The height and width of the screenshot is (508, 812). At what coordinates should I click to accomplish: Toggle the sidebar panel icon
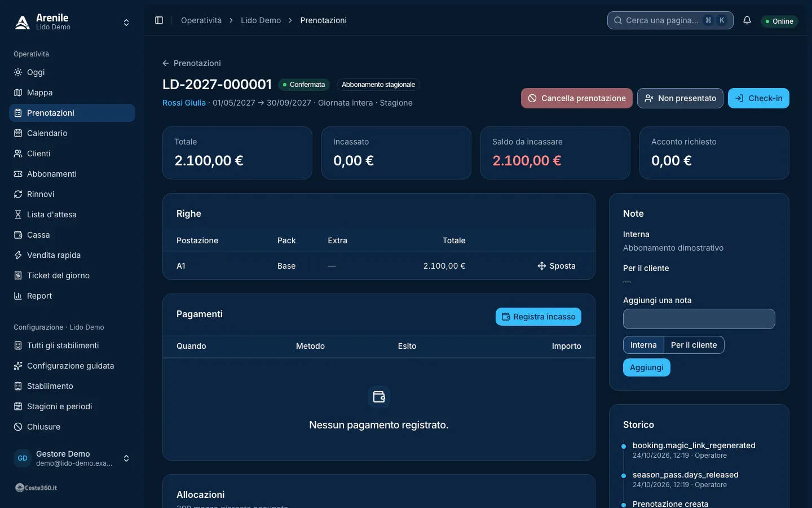pyautogui.click(x=159, y=20)
